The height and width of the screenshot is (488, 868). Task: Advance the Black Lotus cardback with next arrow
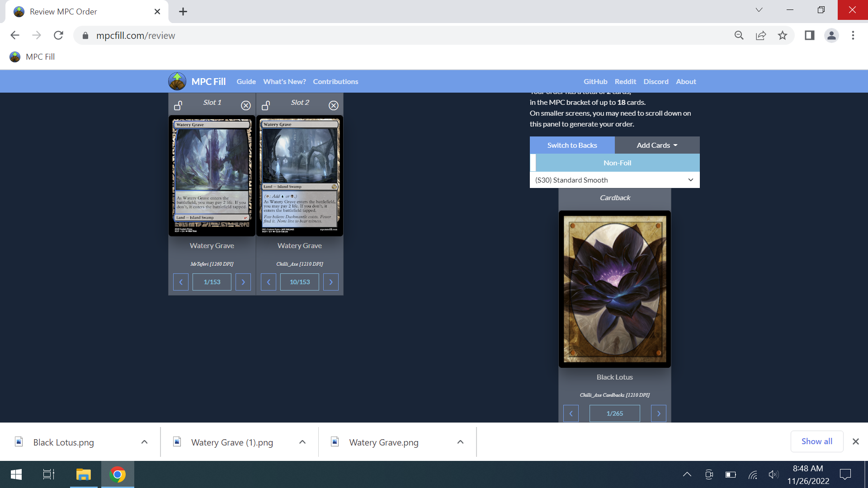coord(658,413)
